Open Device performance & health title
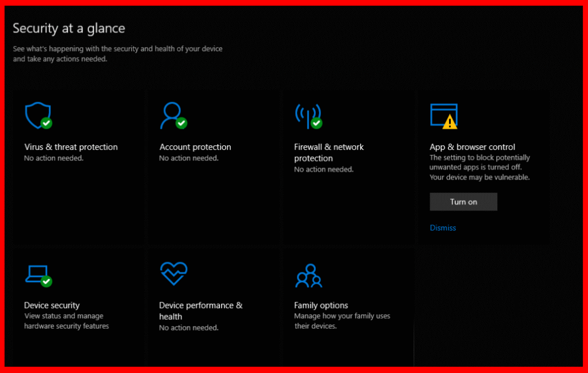 [x=200, y=311]
